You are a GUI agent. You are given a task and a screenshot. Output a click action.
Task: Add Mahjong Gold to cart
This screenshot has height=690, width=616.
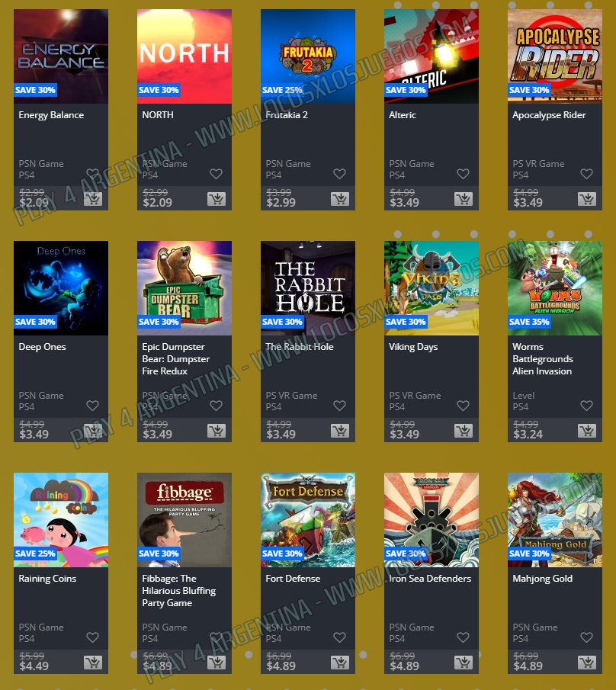pyautogui.click(x=587, y=663)
